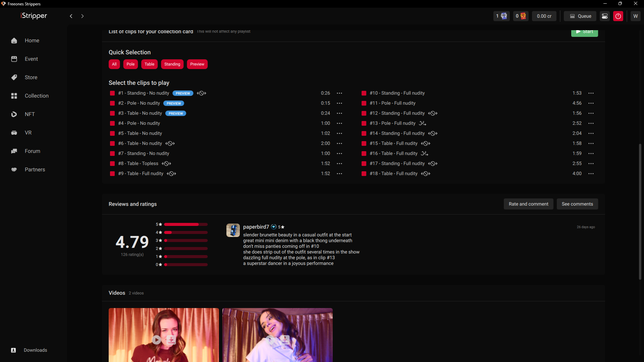Click the red power button icon
This screenshot has width=644, height=362.
pyautogui.click(x=618, y=16)
